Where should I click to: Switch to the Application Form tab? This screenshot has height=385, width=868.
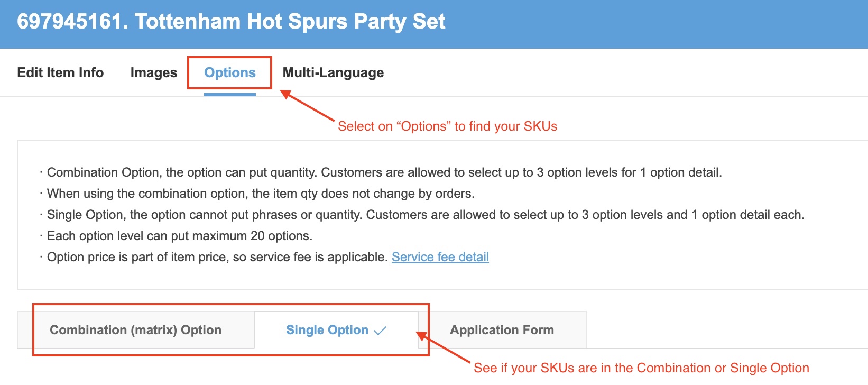[502, 330]
